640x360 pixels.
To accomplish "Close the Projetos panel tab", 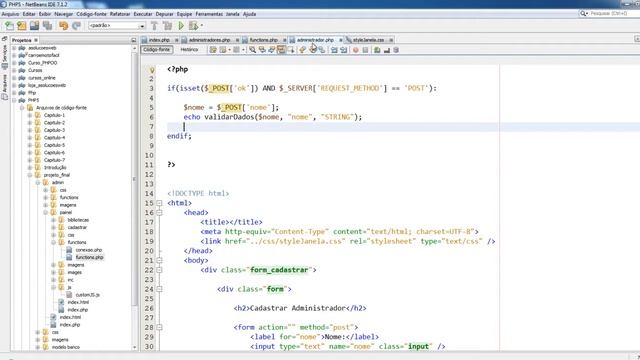I will coord(36,40).
